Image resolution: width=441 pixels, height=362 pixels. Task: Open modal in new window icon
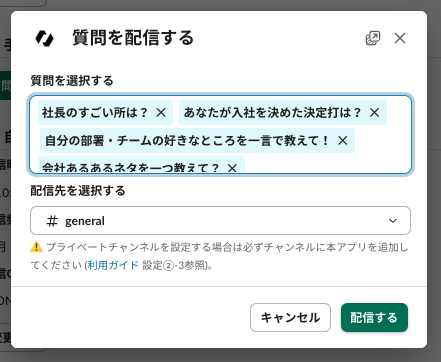click(x=373, y=38)
